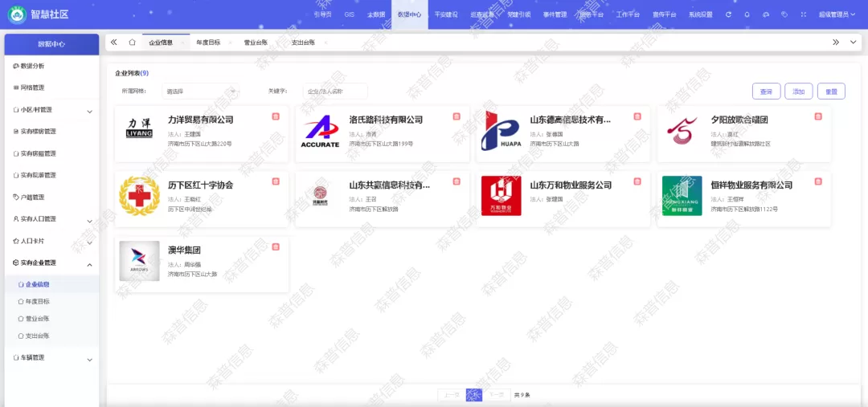Open the 所属网格 dropdown selector
868x407 pixels.
[200, 92]
